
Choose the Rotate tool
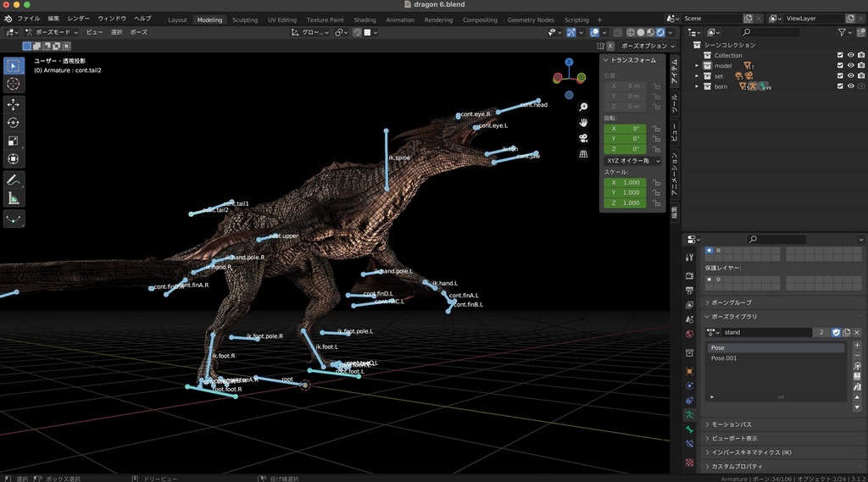pos(14,123)
